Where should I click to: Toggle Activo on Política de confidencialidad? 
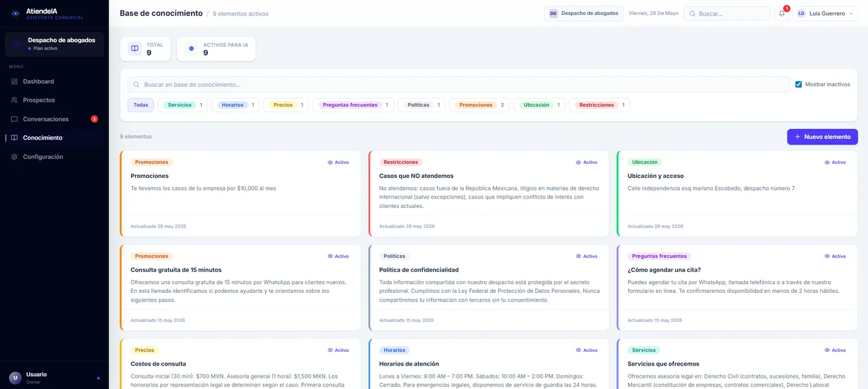587,256
